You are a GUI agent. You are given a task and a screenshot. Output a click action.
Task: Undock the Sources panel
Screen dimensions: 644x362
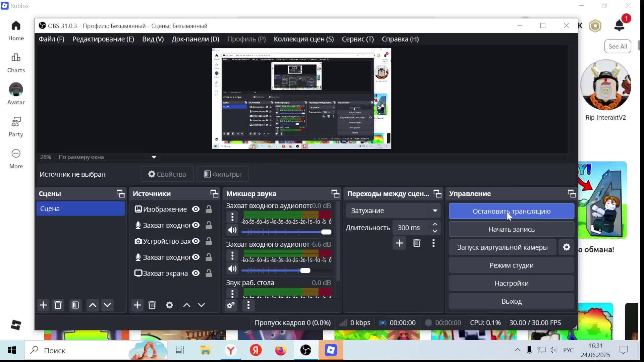(214, 193)
